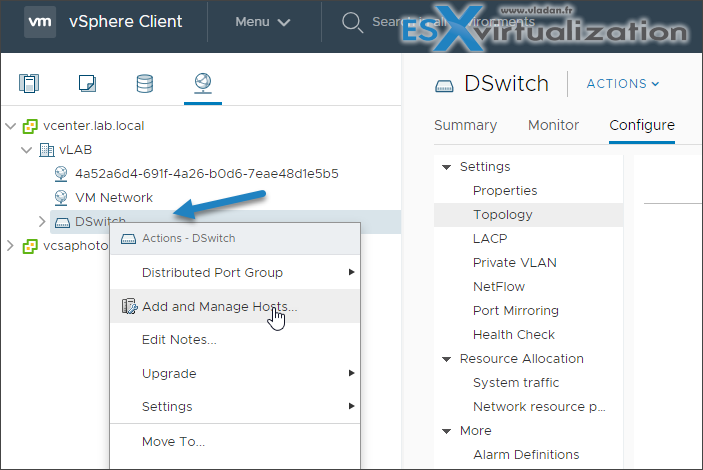Open Distributed Port Group submenu

(235, 272)
